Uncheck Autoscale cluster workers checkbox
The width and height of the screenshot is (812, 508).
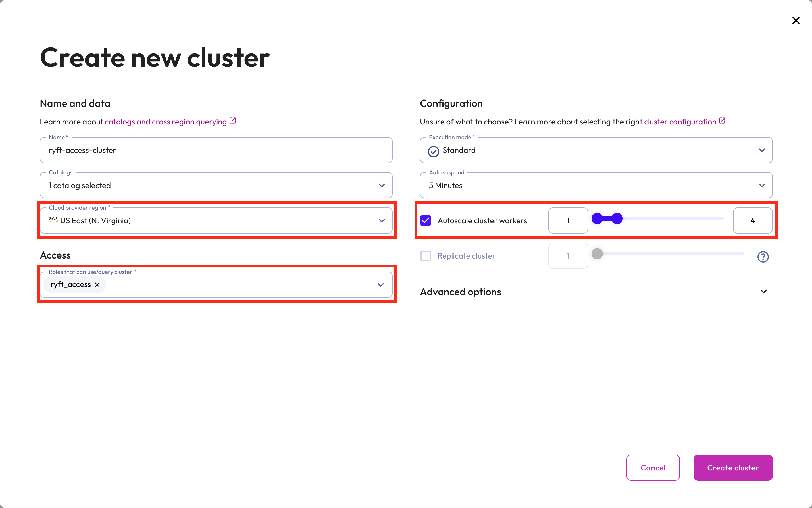click(426, 220)
